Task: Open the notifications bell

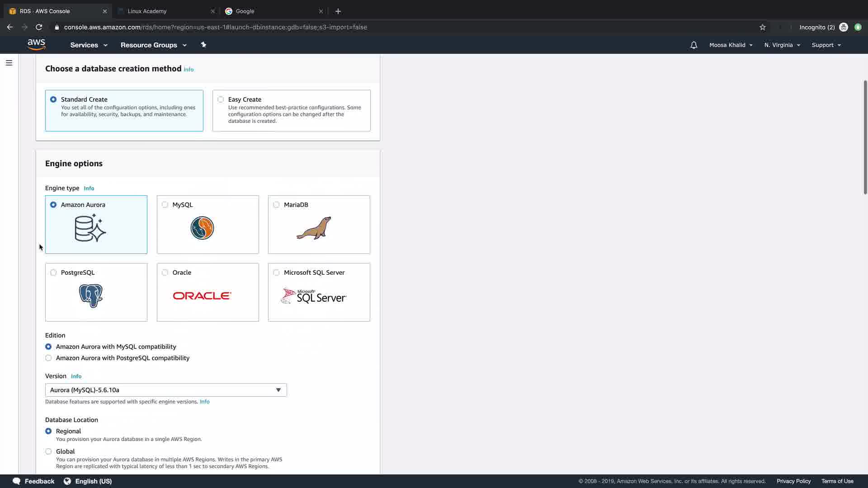Action: click(x=693, y=45)
